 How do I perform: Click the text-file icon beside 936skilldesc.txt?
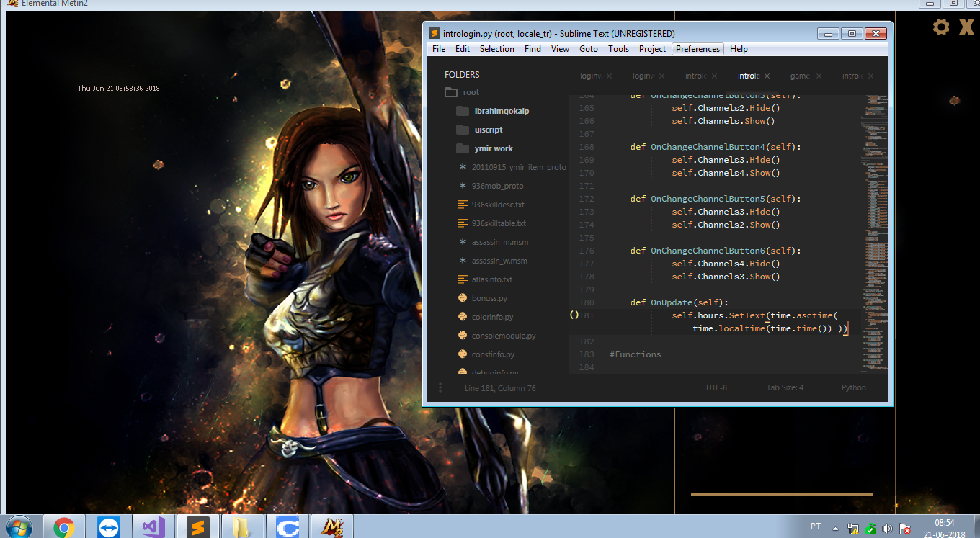[463, 205]
